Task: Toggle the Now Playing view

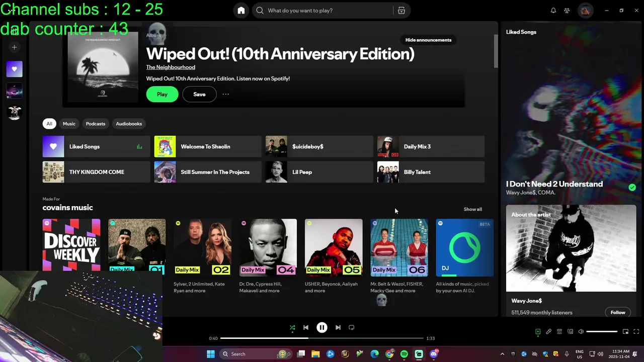Action: [x=538, y=332]
